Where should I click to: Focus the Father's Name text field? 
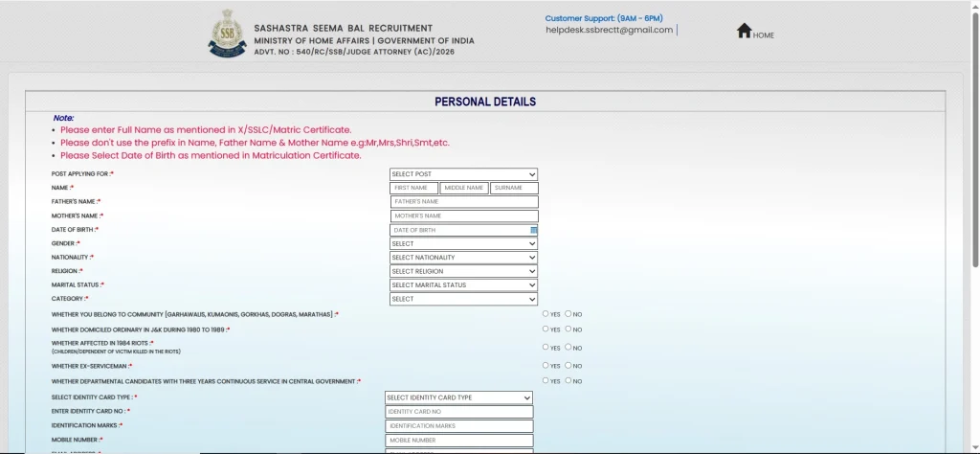(464, 202)
